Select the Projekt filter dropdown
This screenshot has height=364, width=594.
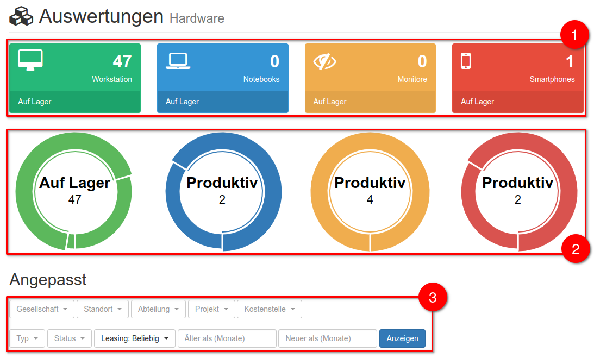pyautogui.click(x=211, y=309)
